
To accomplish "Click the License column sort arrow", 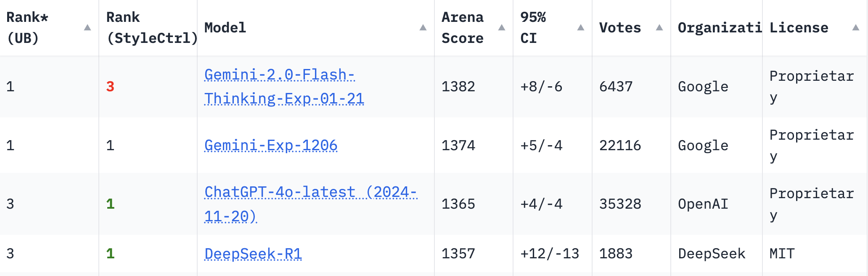I will [855, 28].
